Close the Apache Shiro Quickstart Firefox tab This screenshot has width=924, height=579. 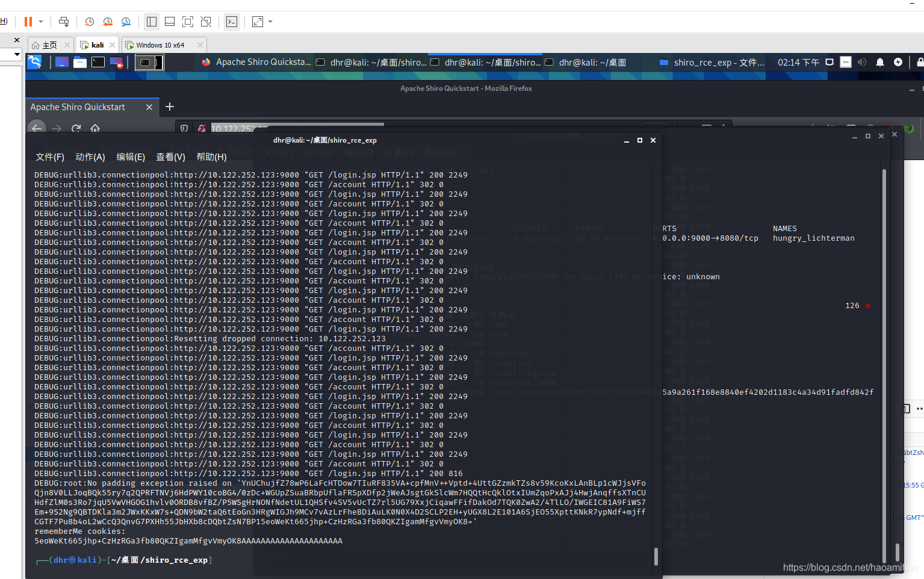tap(149, 107)
